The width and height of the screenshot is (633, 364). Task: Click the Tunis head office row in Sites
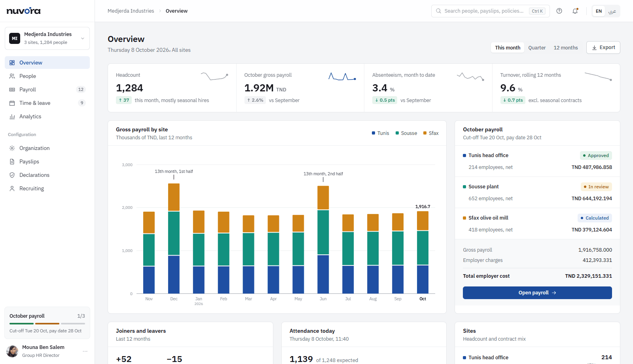[x=537, y=357]
